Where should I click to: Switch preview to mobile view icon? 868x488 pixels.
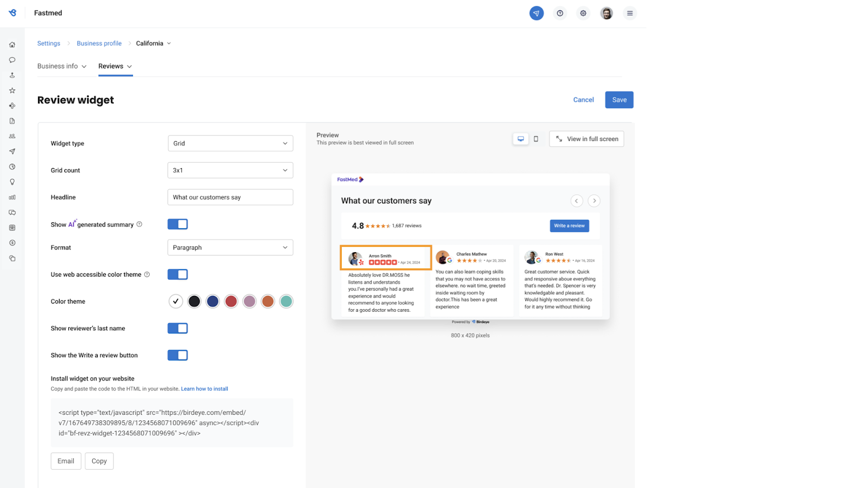536,139
